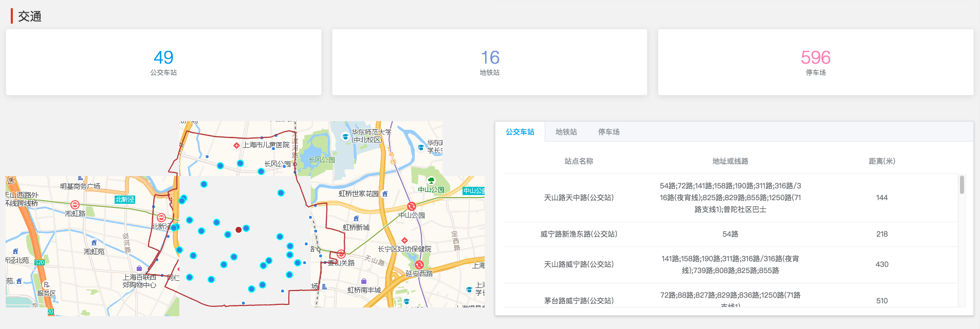Switch to the 地铁站 tab

pyautogui.click(x=566, y=132)
